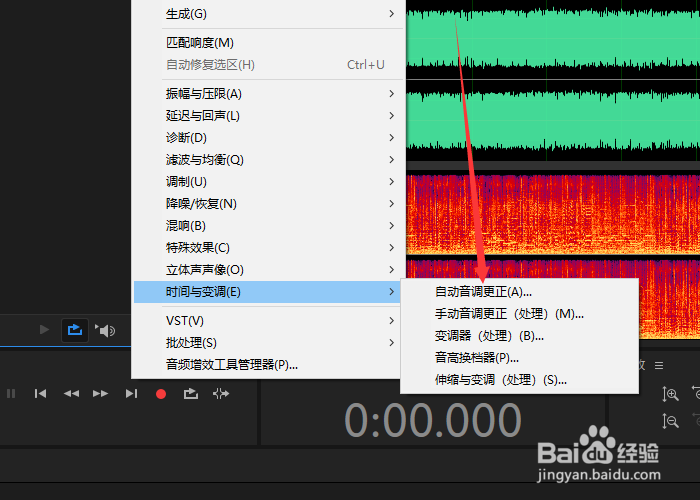Click the lower green waveform channel
The width and height of the screenshot is (700, 500).
pyautogui.click(x=553, y=121)
